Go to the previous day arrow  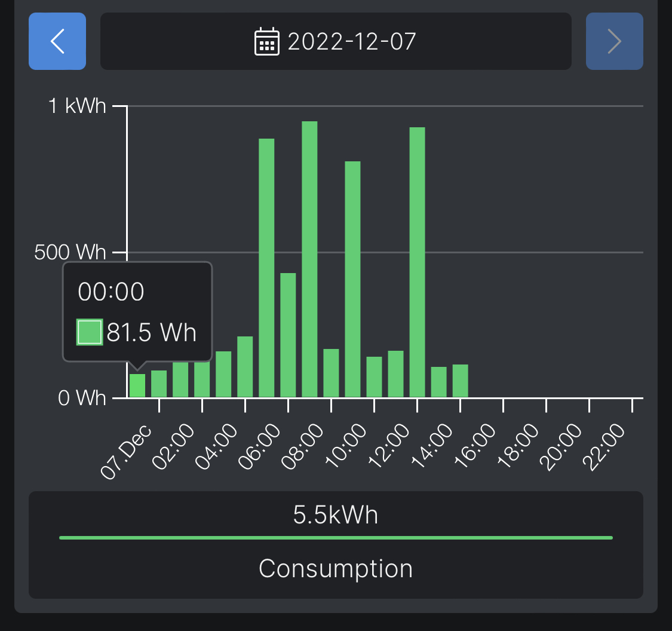tap(57, 41)
